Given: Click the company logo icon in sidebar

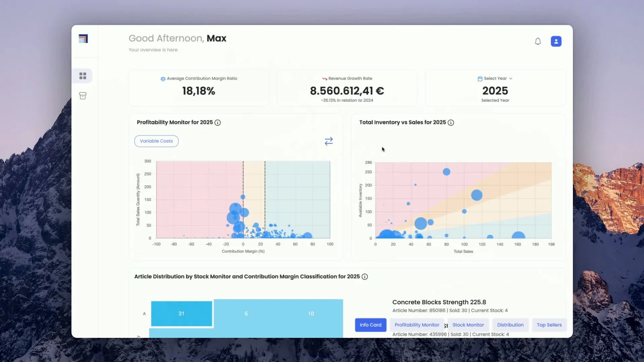Looking at the screenshot, I should pos(83,39).
